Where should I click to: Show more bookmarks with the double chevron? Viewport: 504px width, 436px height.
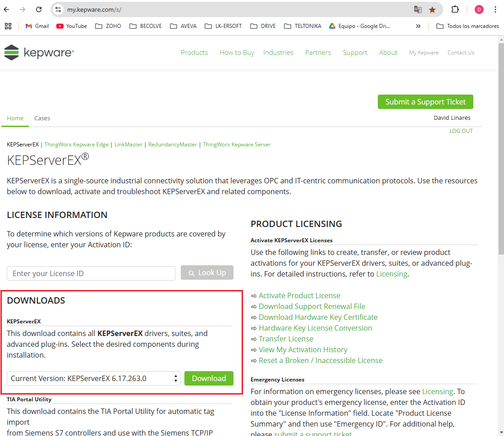(x=418, y=26)
